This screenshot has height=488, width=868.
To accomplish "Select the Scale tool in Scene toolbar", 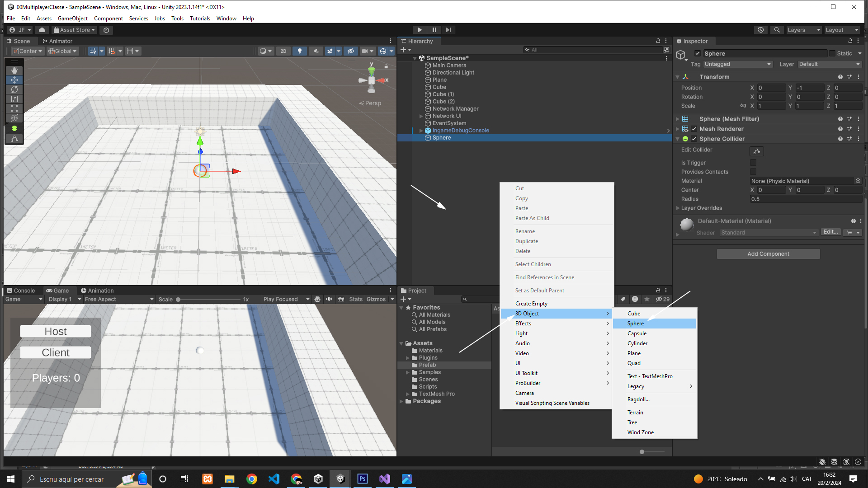I will pyautogui.click(x=14, y=99).
